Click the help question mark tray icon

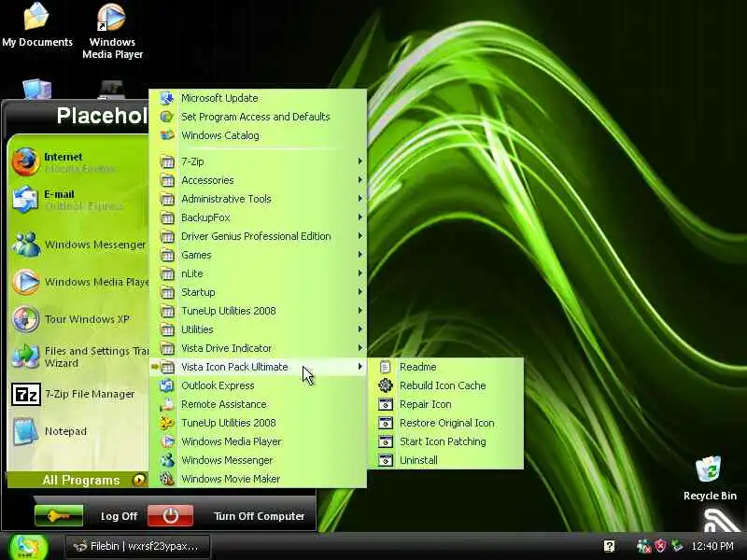pyautogui.click(x=609, y=546)
